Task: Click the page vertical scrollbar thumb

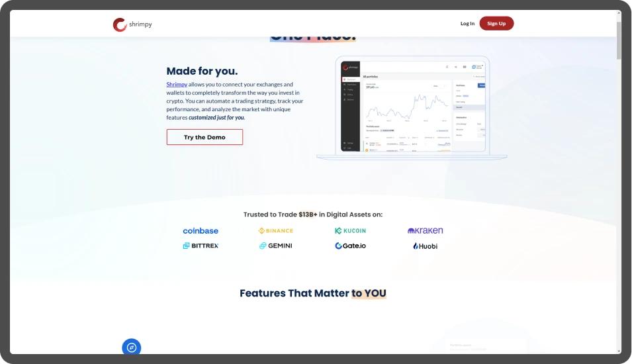Action: pos(619,40)
